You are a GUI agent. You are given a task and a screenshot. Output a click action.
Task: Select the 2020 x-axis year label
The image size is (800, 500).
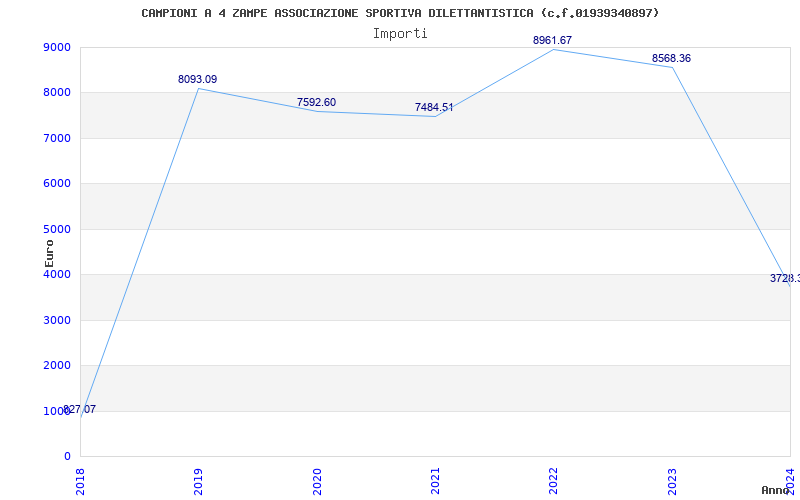click(317, 481)
